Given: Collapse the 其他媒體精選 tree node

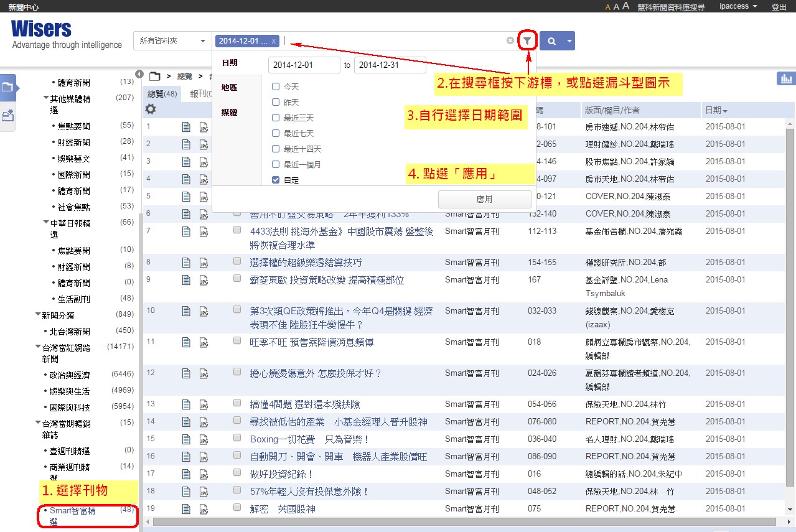Looking at the screenshot, I should [x=46, y=98].
